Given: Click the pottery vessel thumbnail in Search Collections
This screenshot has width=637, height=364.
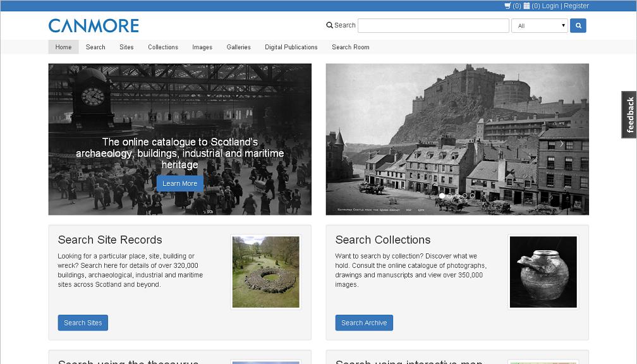Looking at the screenshot, I should coord(543,272).
